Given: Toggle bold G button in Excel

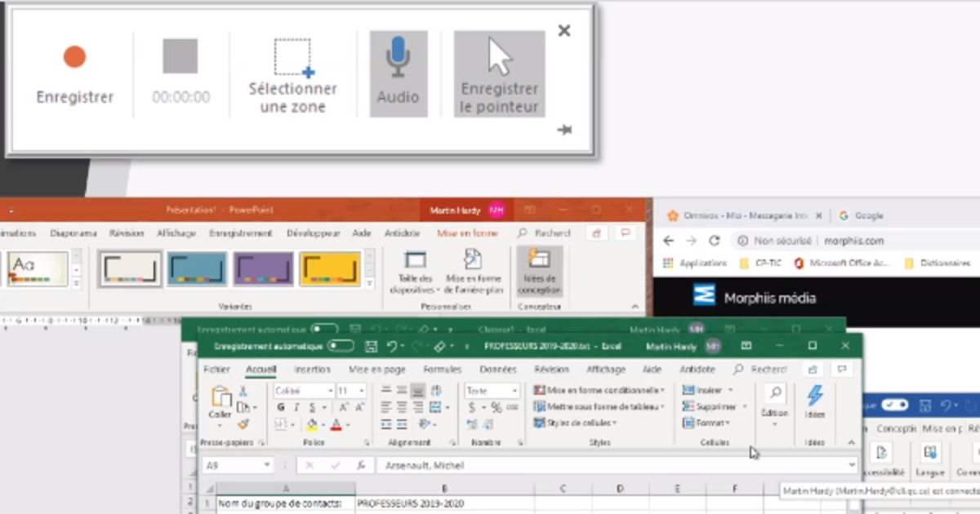Looking at the screenshot, I should click(x=280, y=407).
